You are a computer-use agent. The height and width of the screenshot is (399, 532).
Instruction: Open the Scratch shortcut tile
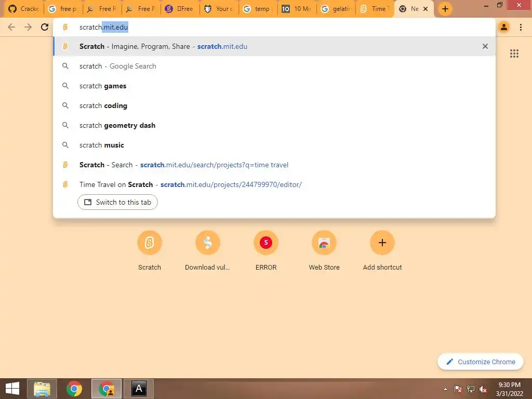[149, 251]
